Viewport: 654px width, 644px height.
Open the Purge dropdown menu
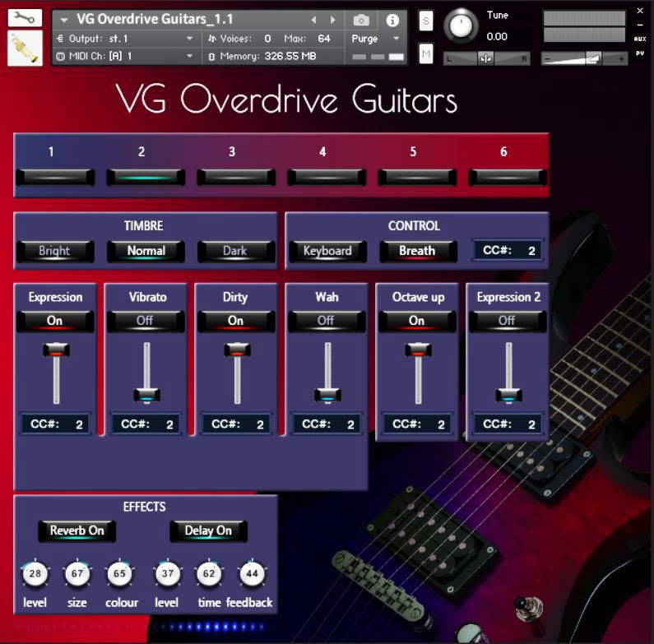[x=375, y=39]
